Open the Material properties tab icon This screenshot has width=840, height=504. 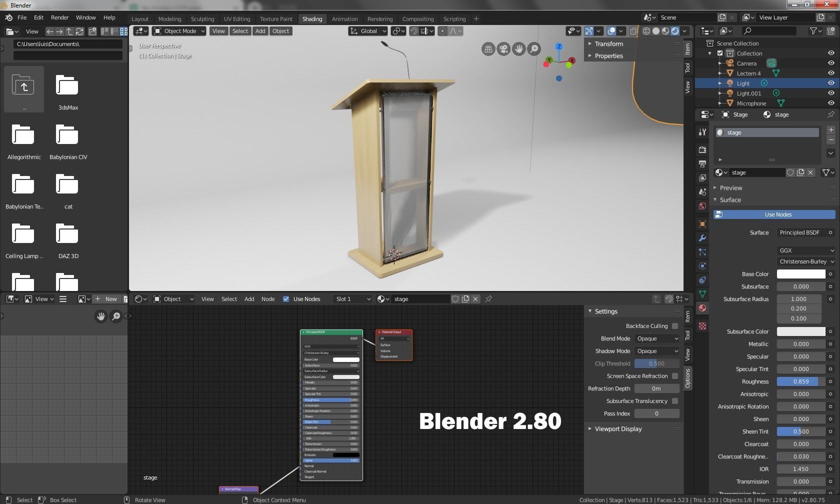point(702,308)
